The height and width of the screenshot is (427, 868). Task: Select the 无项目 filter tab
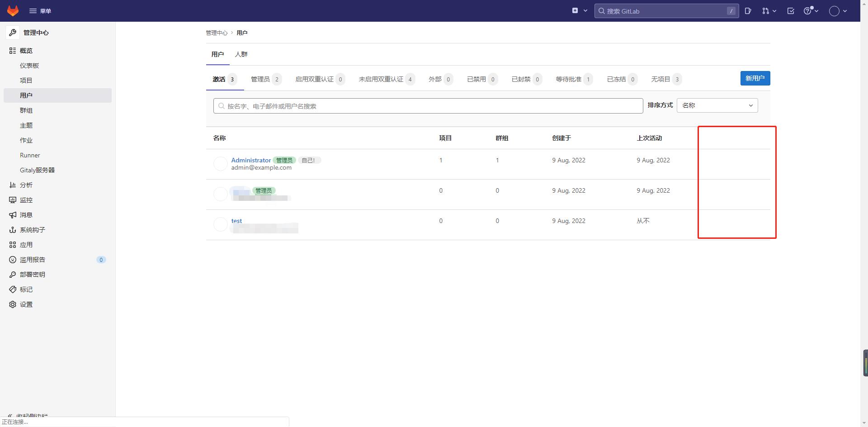tap(666, 79)
